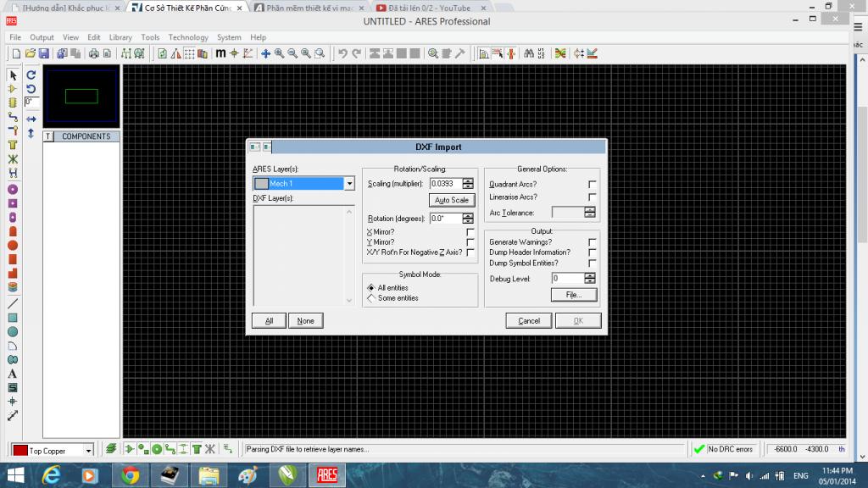
Task: Select the Track placement tool
Action: point(13,117)
